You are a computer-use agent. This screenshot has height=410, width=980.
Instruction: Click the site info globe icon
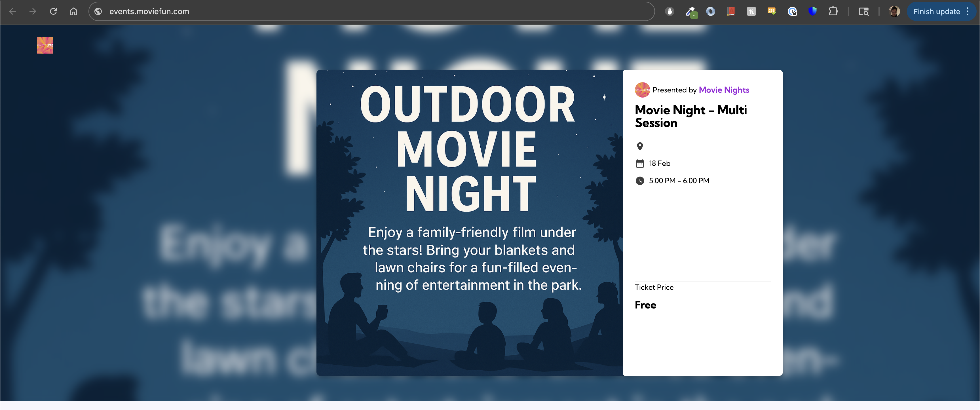point(98,11)
